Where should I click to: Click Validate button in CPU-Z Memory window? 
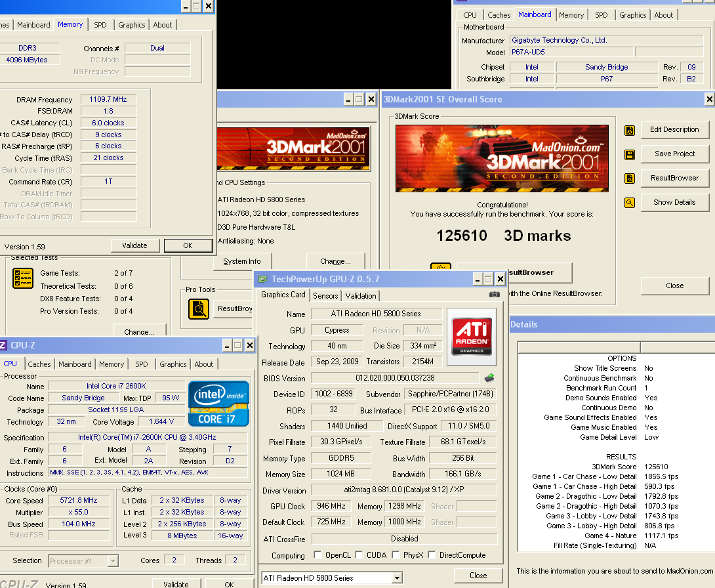pos(135,245)
